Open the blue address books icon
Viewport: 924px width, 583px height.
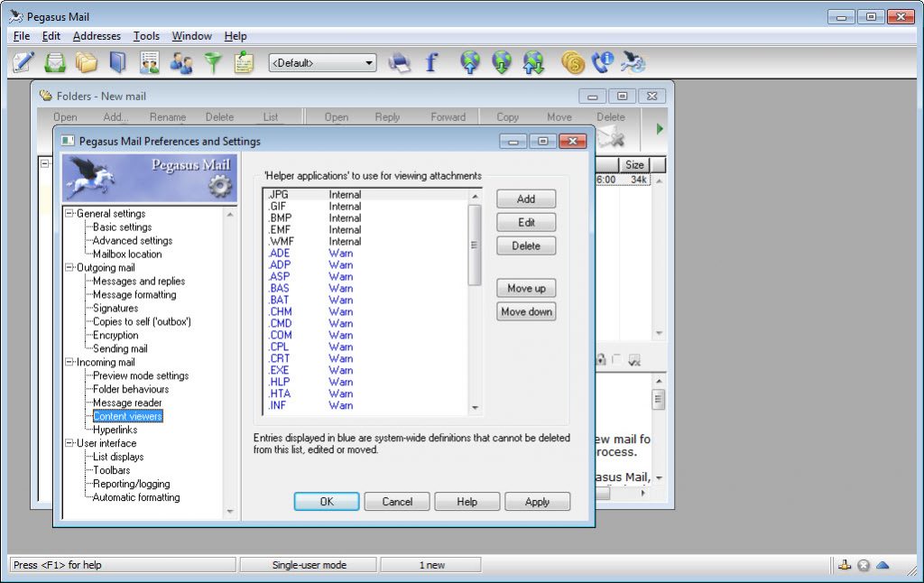coord(118,62)
